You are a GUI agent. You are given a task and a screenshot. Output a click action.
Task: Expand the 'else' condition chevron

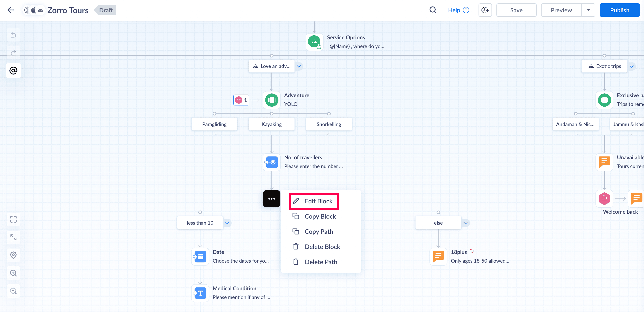click(x=466, y=223)
